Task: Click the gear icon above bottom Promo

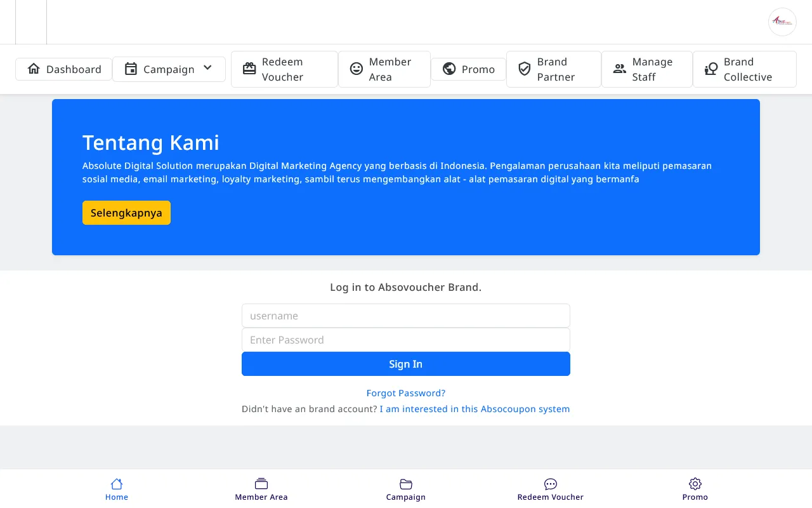Action: click(695, 484)
